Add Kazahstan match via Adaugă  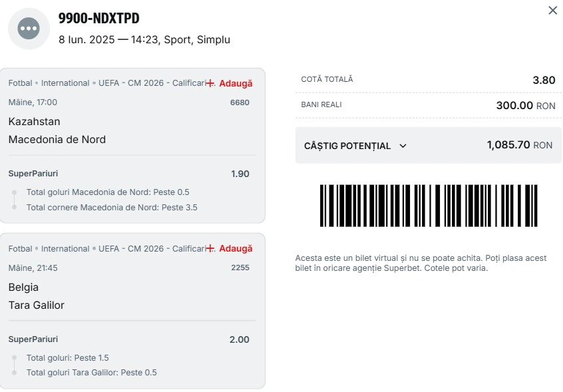(x=236, y=83)
